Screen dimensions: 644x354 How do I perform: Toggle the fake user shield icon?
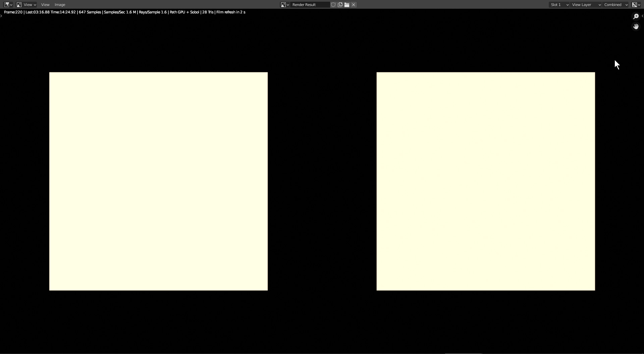coord(333,5)
